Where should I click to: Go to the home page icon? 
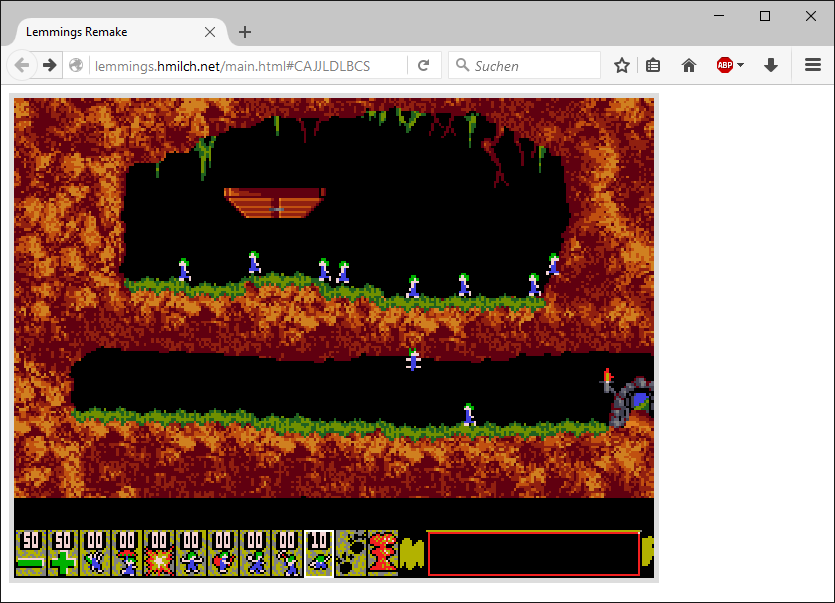coord(689,66)
